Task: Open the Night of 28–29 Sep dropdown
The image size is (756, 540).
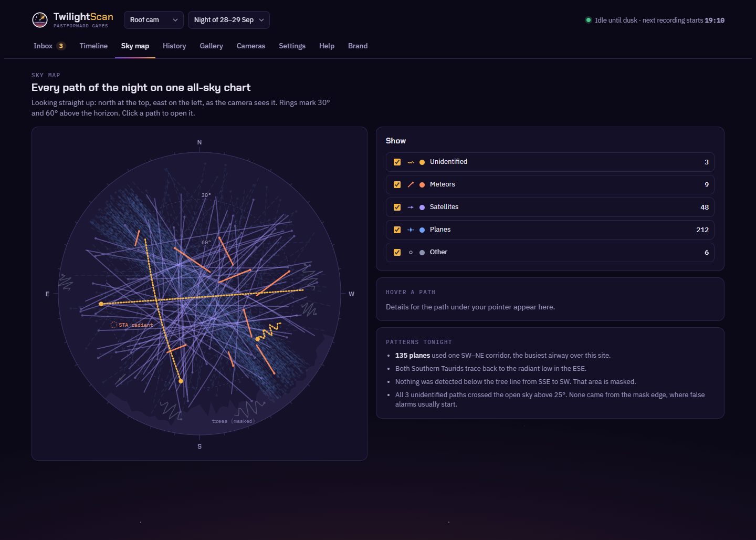Action: pos(229,20)
